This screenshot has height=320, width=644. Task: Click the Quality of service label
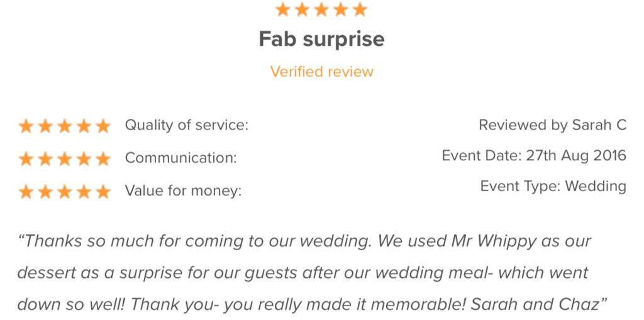tap(187, 125)
